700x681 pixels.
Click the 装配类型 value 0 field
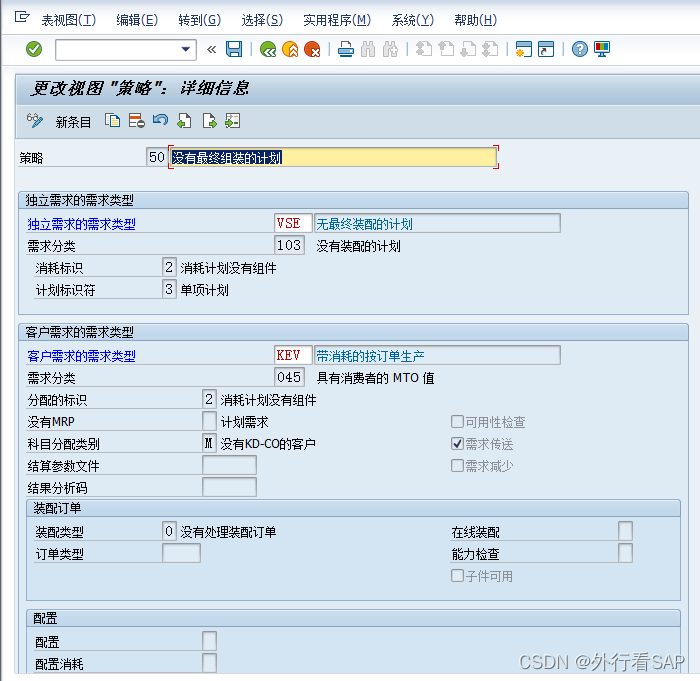click(169, 531)
